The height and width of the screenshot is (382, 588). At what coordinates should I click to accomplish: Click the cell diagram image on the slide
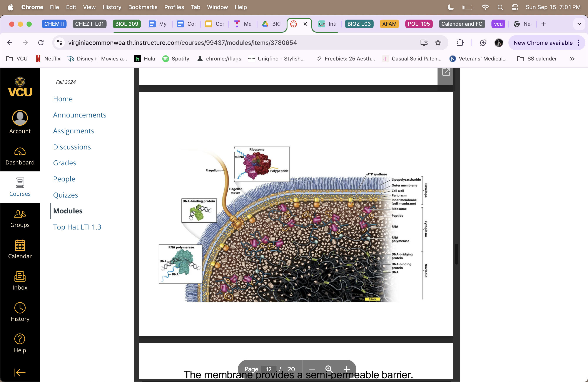click(294, 224)
